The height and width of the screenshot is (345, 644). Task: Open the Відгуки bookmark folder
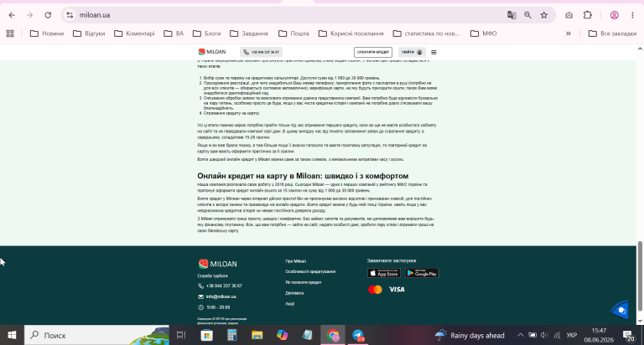tap(89, 33)
